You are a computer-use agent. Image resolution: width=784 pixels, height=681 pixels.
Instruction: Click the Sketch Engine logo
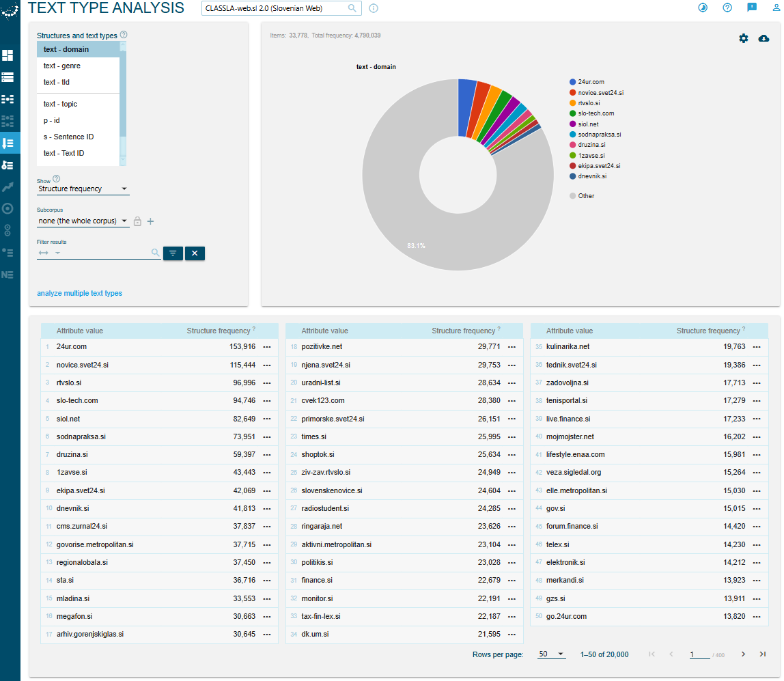coord(10,10)
